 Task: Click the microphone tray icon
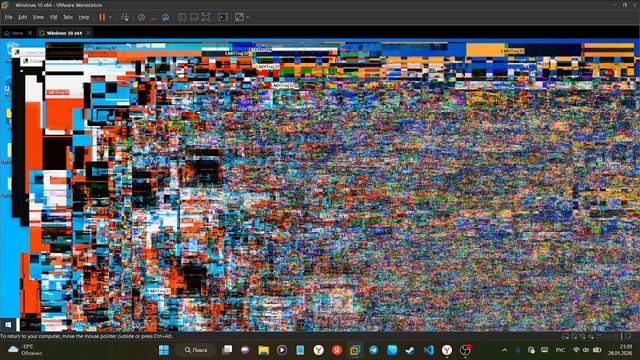click(518, 350)
